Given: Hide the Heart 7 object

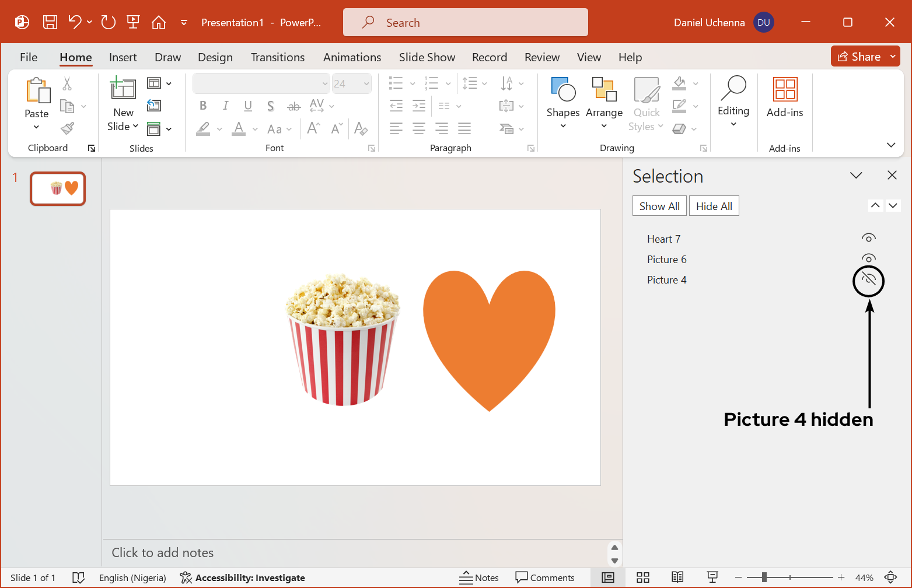Looking at the screenshot, I should (x=868, y=238).
